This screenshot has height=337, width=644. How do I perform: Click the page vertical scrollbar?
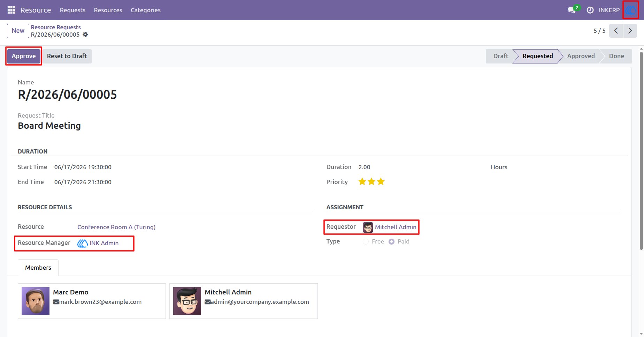click(x=641, y=151)
